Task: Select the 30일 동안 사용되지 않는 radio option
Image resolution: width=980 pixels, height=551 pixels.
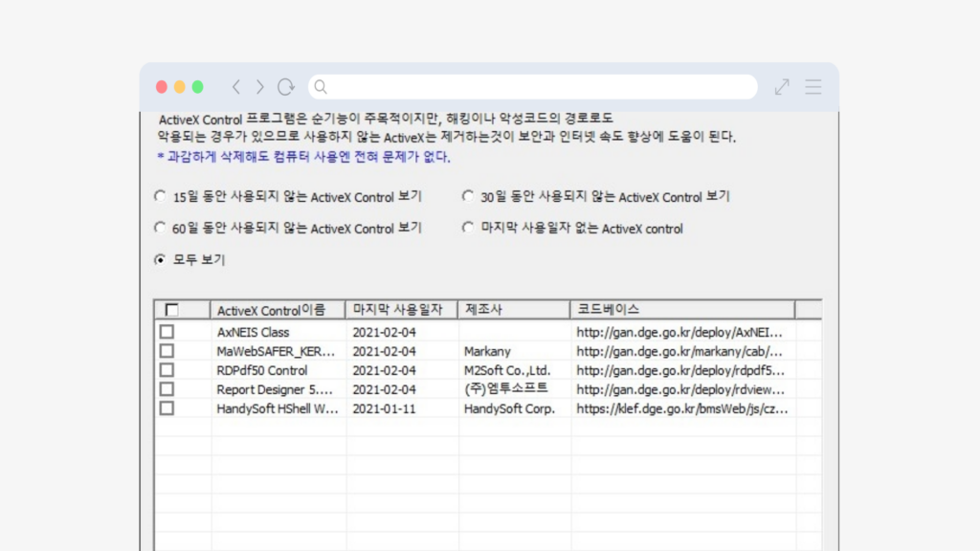Action: (x=468, y=197)
